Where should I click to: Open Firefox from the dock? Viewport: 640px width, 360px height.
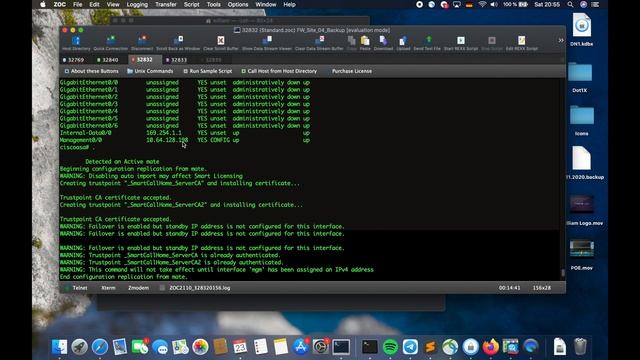(491, 347)
